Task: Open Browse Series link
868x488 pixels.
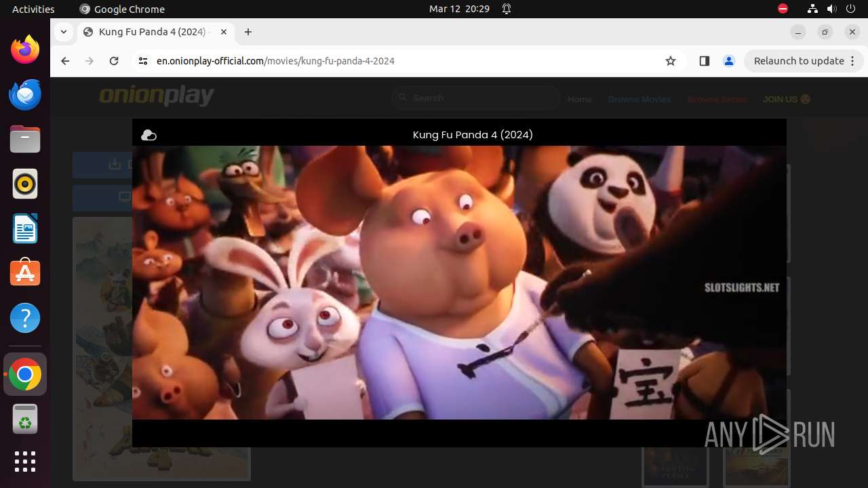Action: pyautogui.click(x=717, y=99)
